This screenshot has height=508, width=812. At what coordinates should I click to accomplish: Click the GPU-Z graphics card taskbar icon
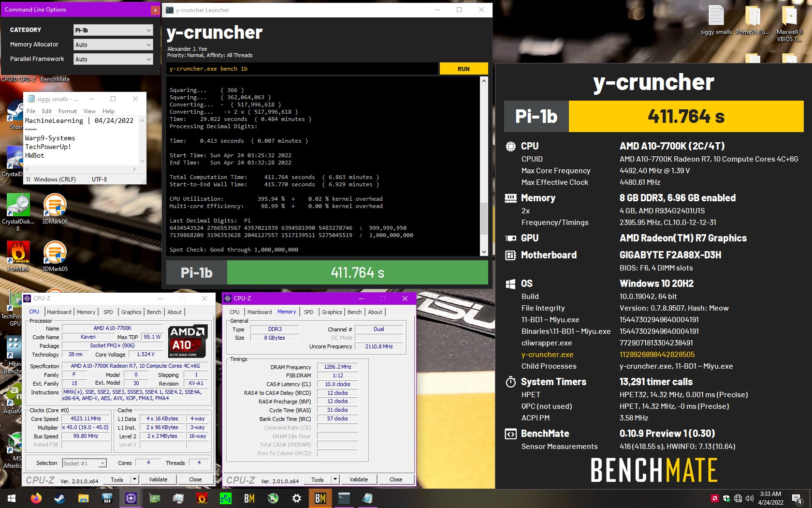point(154,498)
